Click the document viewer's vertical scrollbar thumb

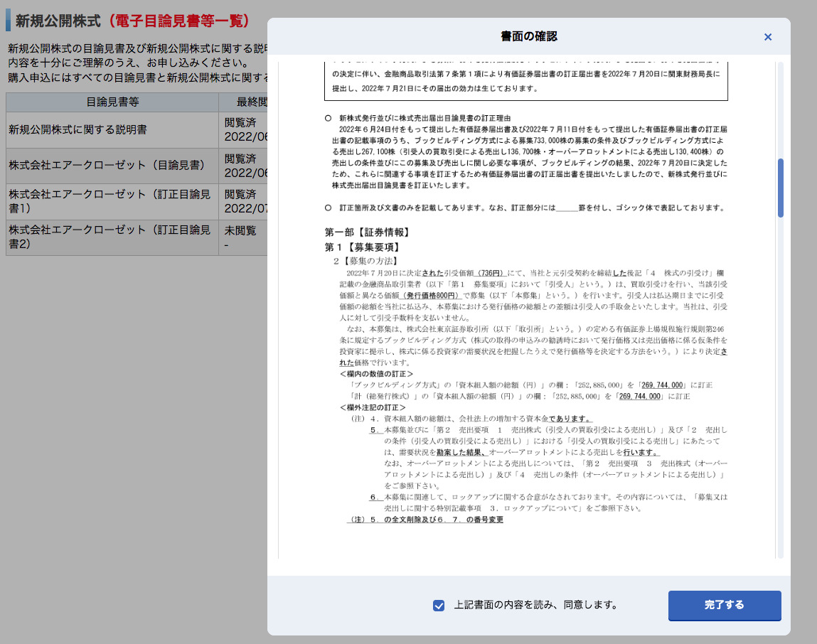point(780,188)
